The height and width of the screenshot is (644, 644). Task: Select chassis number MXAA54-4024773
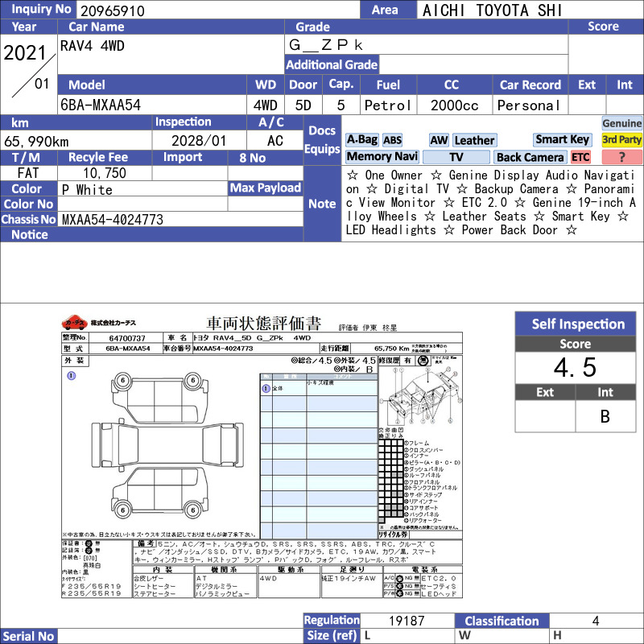113,219
